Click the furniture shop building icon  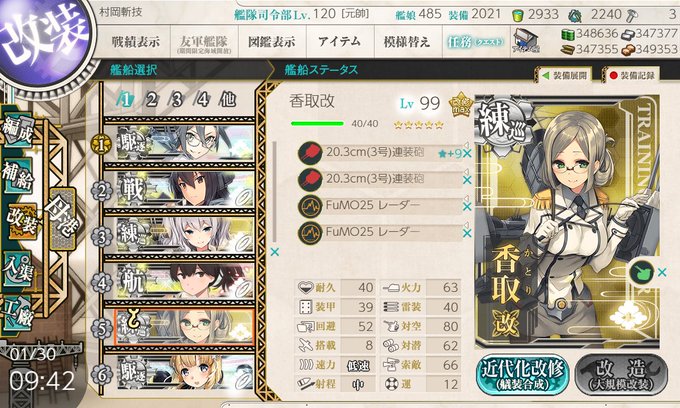tap(526, 41)
